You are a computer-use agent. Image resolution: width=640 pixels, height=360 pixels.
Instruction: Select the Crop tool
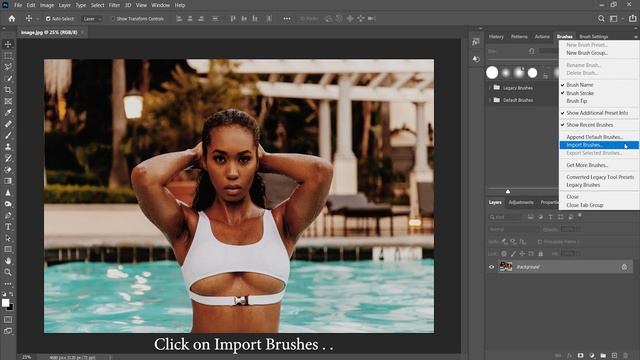(8, 90)
